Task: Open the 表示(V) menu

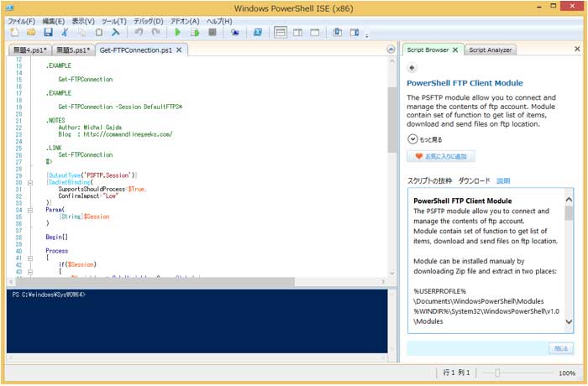Action: point(83,21)
